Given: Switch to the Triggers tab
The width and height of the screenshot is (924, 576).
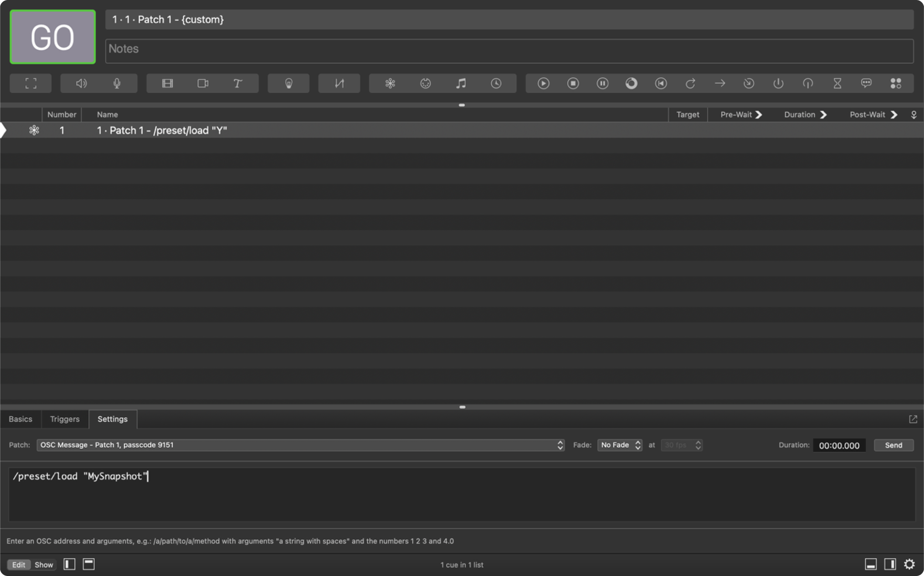Looking at the screenshot, I should (x=65, y=419).
